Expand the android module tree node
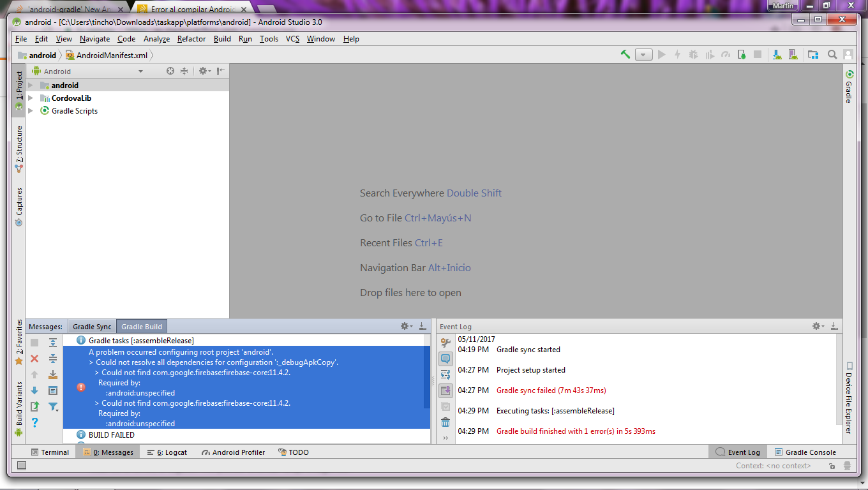The image size is (868, 490). (x=30, y=85)
